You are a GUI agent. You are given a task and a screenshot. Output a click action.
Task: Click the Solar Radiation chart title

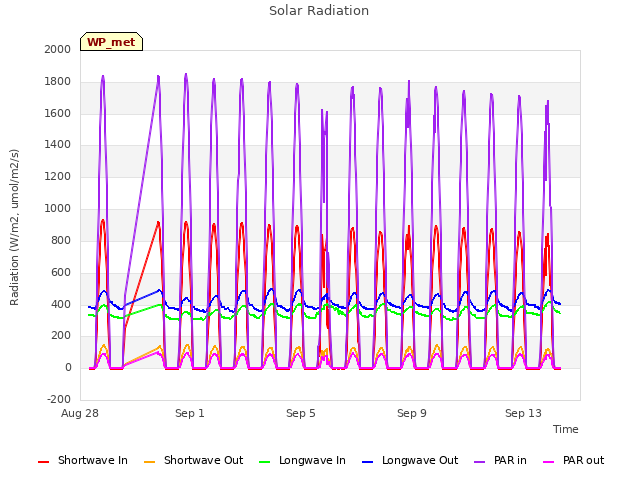tap(319, 11)
